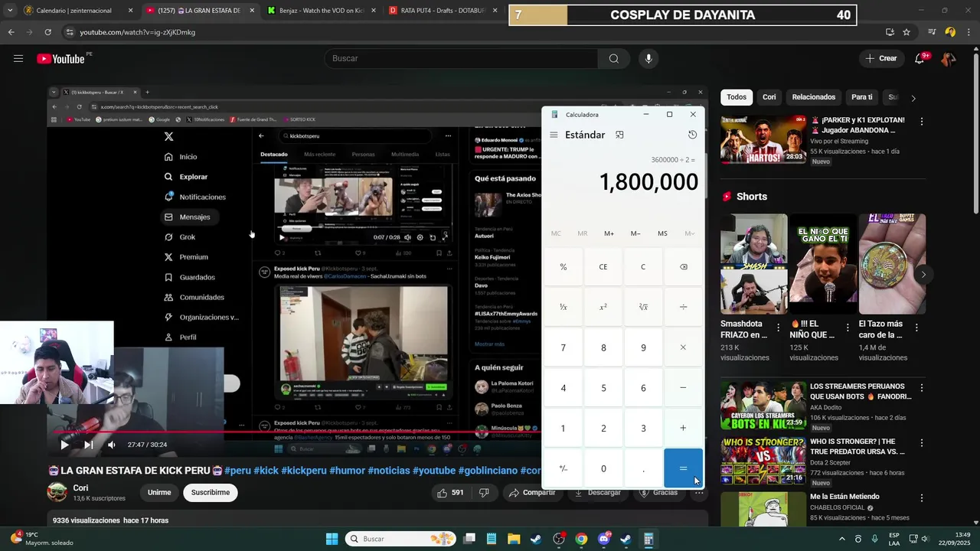Screen dimensions: 980x551
Task: Select the Para ti filter chip
Action: click(x=862, y=97)
